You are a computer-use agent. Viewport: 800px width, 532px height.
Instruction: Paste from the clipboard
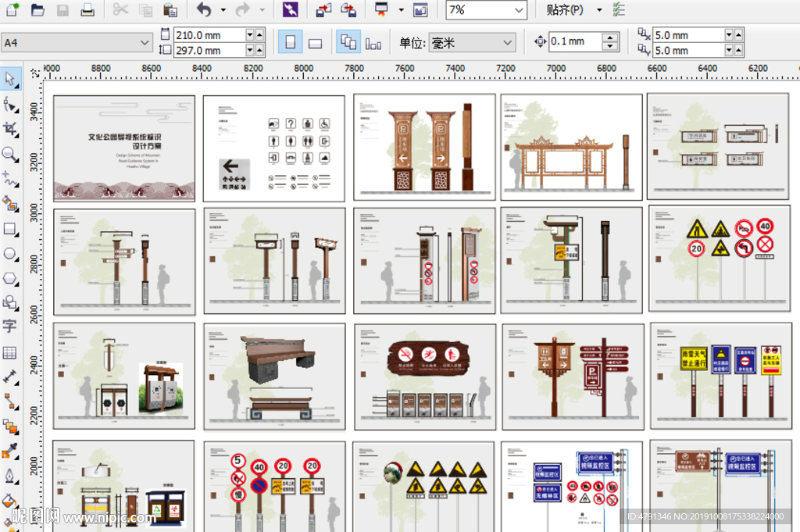[170, 9]
